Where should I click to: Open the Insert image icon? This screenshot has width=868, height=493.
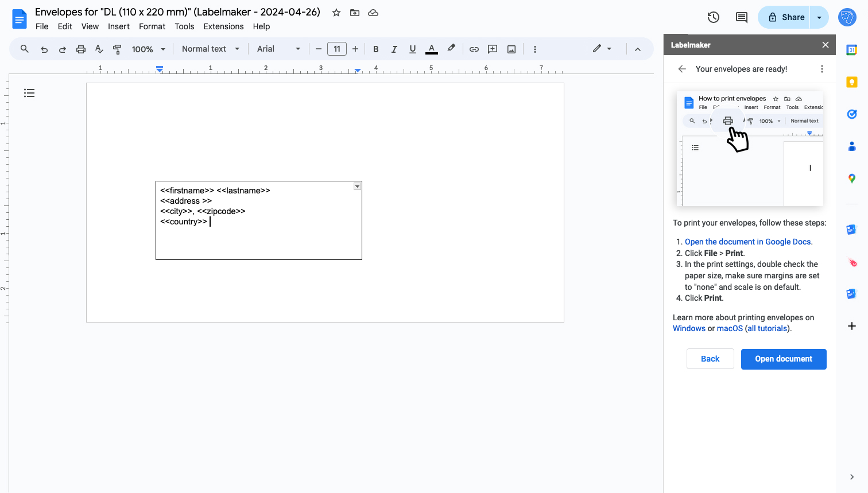tap(511, 49)
